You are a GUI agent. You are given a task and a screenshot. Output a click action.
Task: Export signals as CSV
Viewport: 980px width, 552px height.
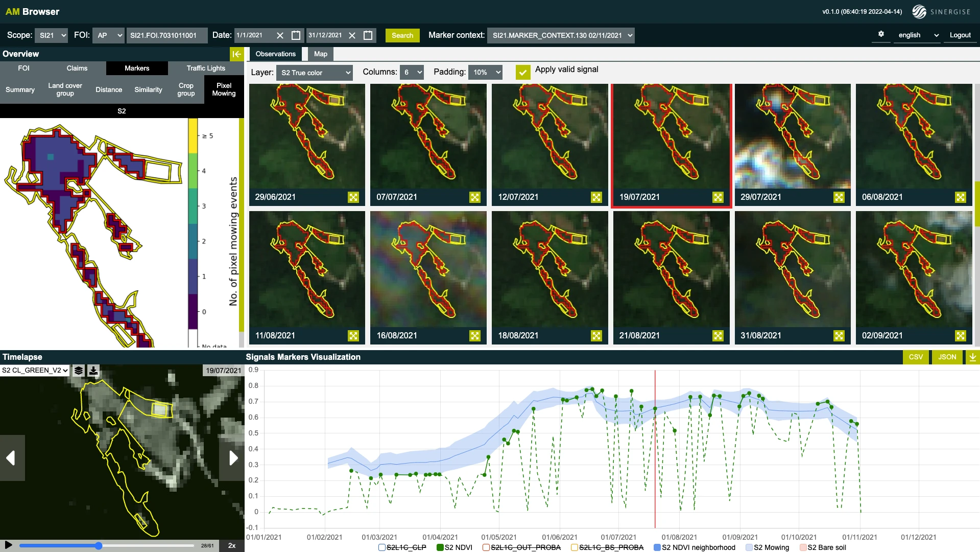[915, 357]
